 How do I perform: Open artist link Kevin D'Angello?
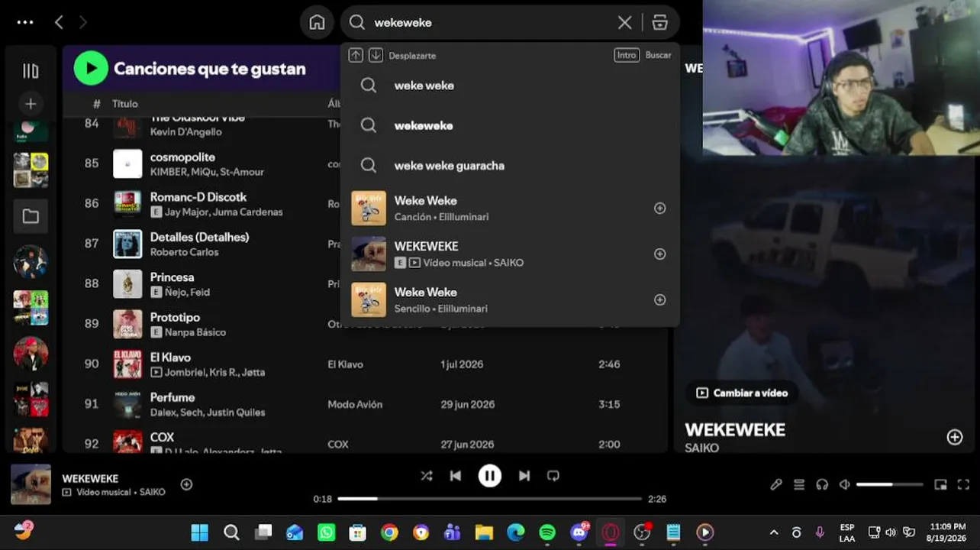[185, 131]
